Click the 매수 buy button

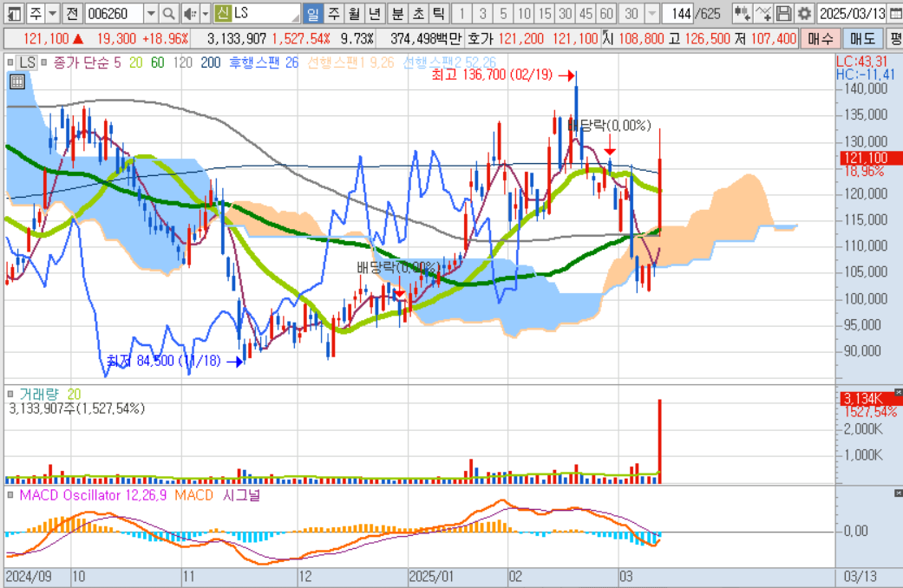(820, 38)
